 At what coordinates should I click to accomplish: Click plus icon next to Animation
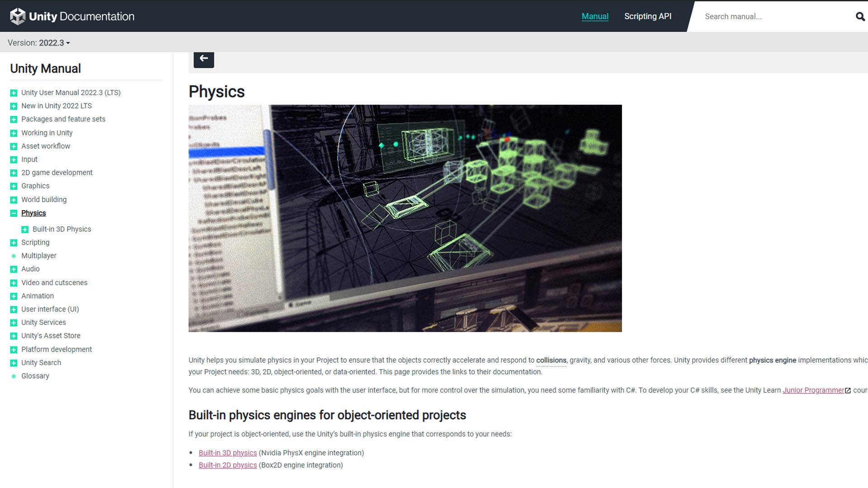(14, 296)
